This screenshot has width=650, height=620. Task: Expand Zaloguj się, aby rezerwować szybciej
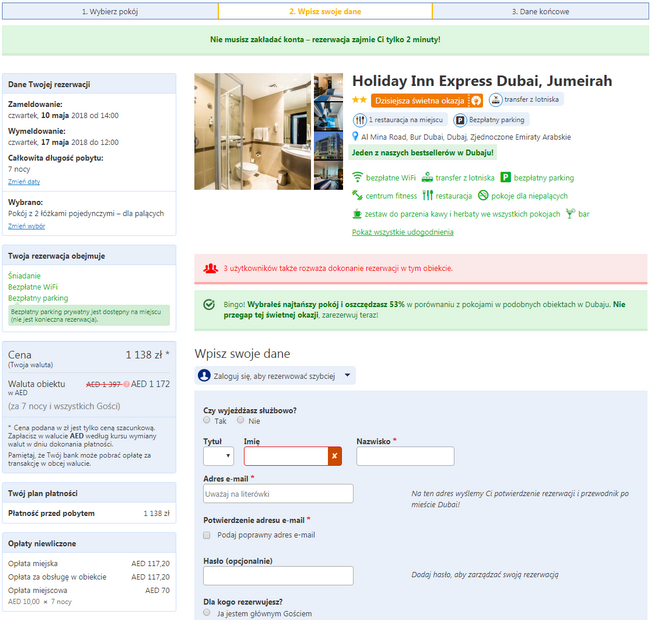tap(275, 375)
